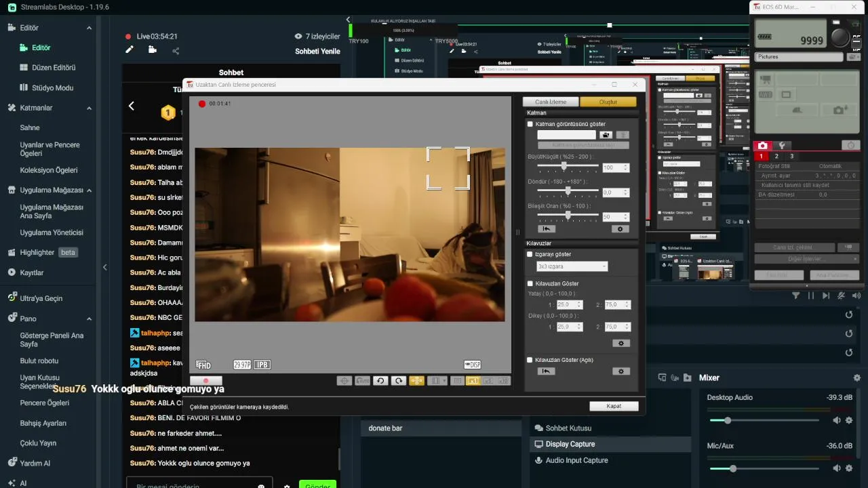Click the FHD movie size icon

coord(203,365)
